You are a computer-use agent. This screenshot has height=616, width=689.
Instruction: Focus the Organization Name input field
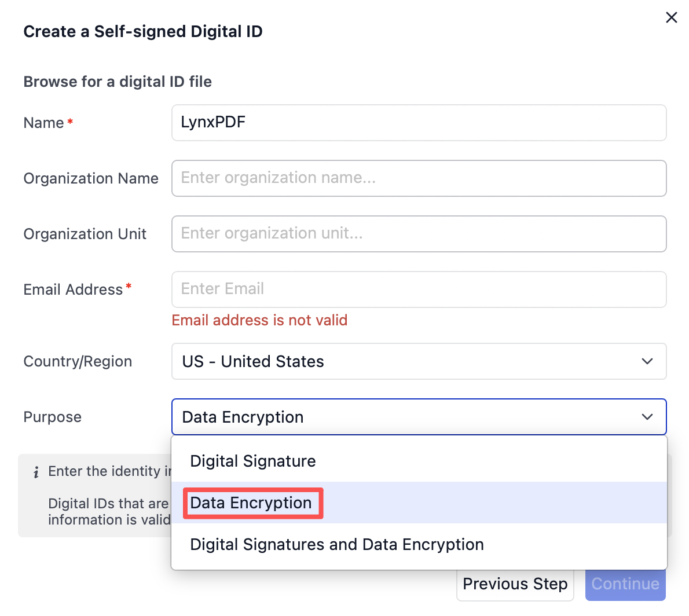click(419, 178)
